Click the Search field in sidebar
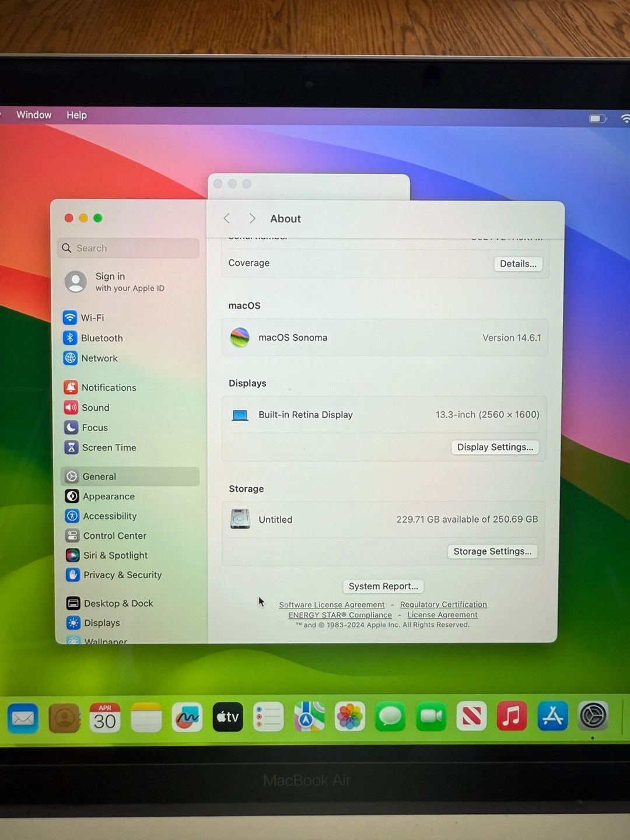 128,248
